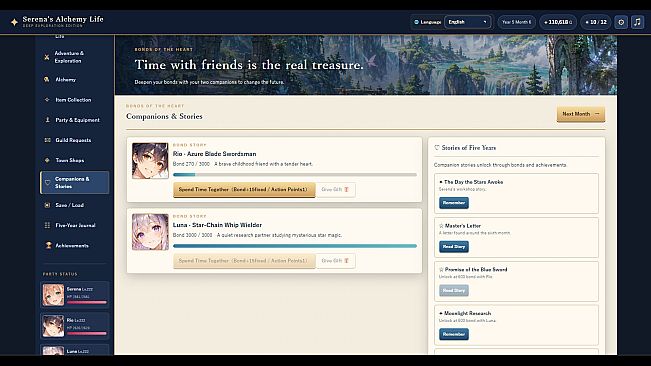Viewport: 651px width, 366px height.
Task: Click Remember under Moonlight Research
Action: point(454,334)
